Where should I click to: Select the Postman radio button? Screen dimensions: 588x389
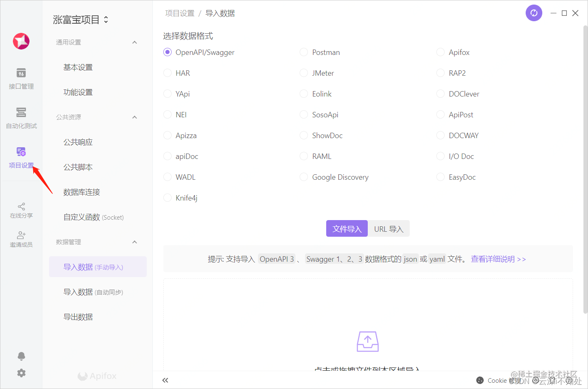[304, 52]
